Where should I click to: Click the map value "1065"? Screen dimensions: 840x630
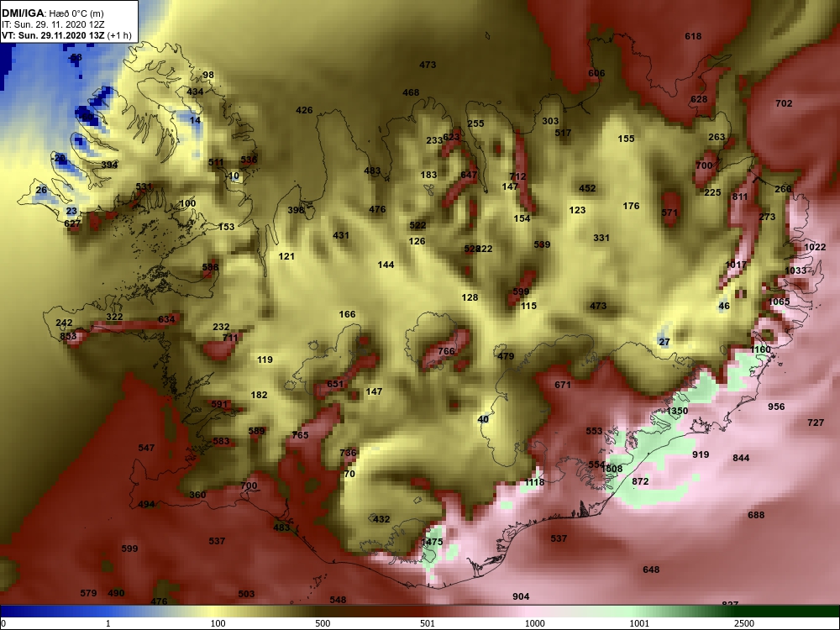point(779,302)
